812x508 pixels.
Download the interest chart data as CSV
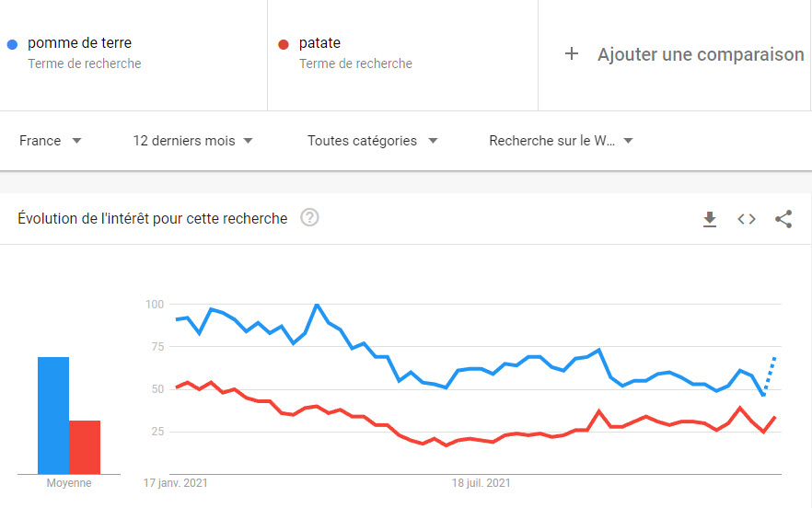709,219
